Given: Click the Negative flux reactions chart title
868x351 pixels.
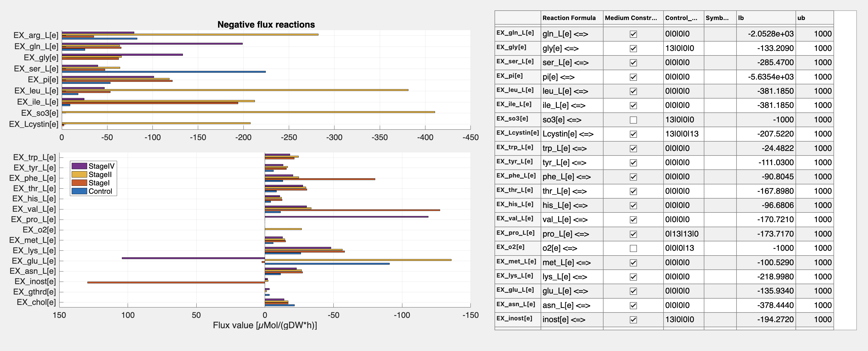Looking at the screenshot, I should coord(266,25).
